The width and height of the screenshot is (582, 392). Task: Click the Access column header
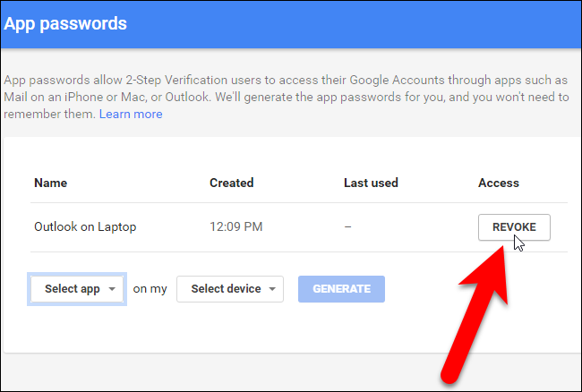pyautogui.click(x=499, y=183)
